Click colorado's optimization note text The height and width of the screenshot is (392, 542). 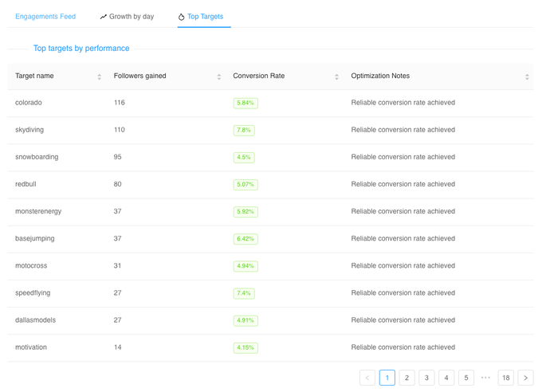(403, 103)
